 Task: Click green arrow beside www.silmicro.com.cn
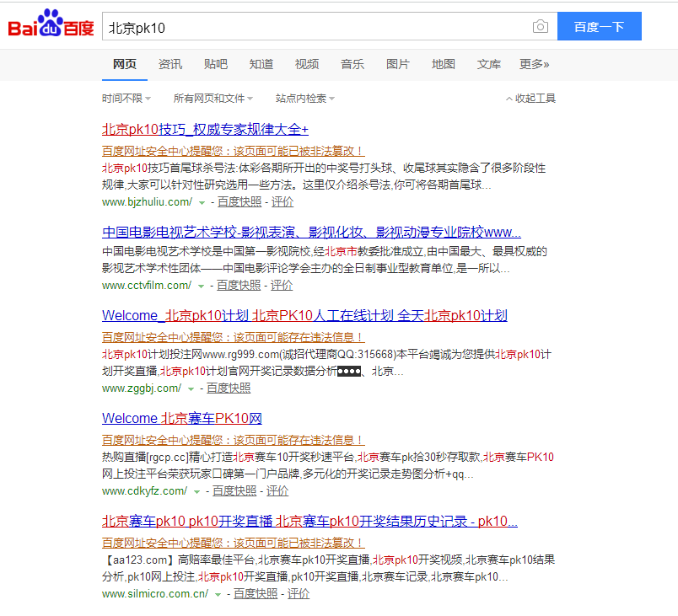tap(218, 594)
